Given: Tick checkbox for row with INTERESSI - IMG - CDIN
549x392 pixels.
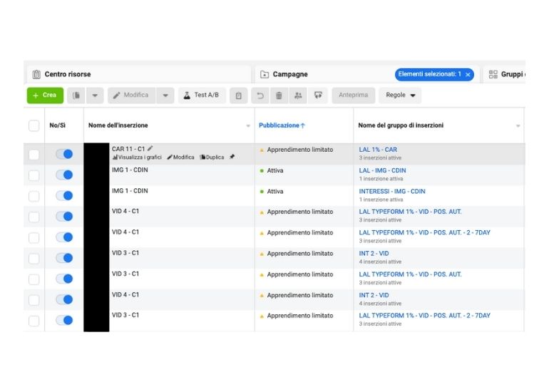Looking at the screenshot, I should 34,196.
